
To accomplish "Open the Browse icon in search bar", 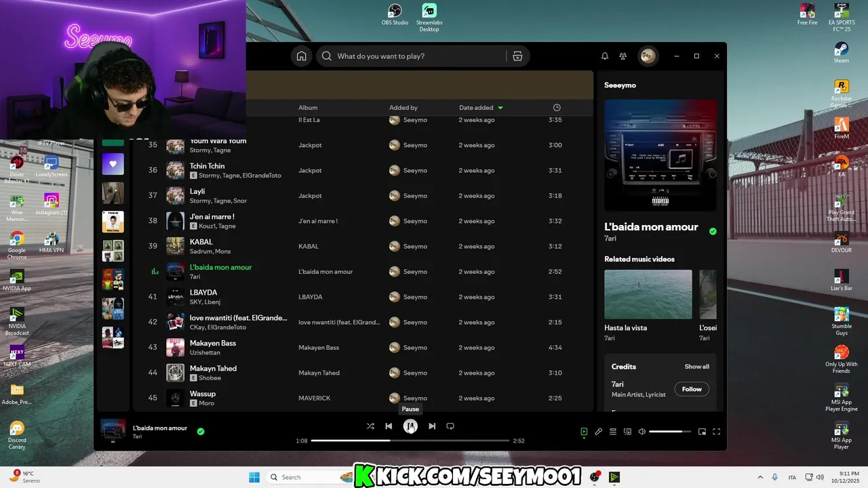I will (517, 56).
